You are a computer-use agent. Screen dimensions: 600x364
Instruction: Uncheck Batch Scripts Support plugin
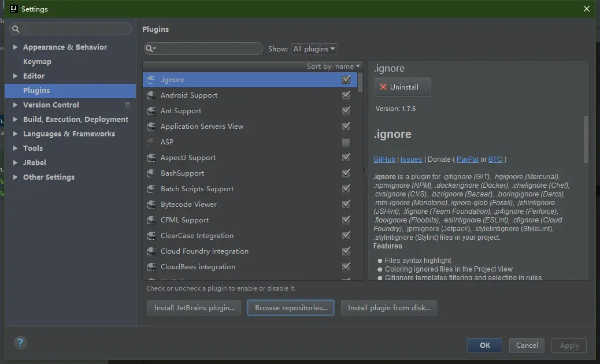(x=346, y=189)
